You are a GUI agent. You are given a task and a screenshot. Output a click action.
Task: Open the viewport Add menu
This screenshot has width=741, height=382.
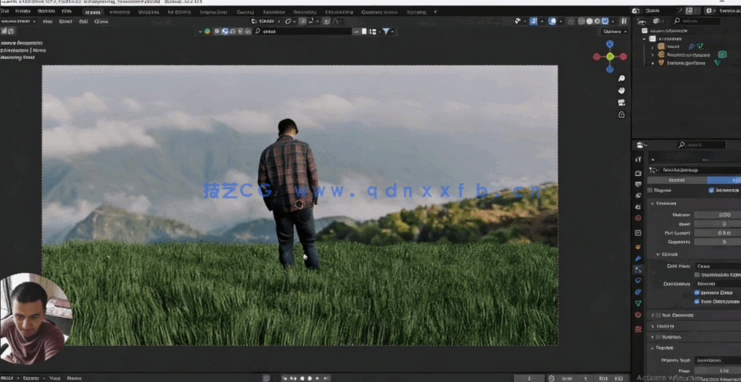(x=83, y=21)
